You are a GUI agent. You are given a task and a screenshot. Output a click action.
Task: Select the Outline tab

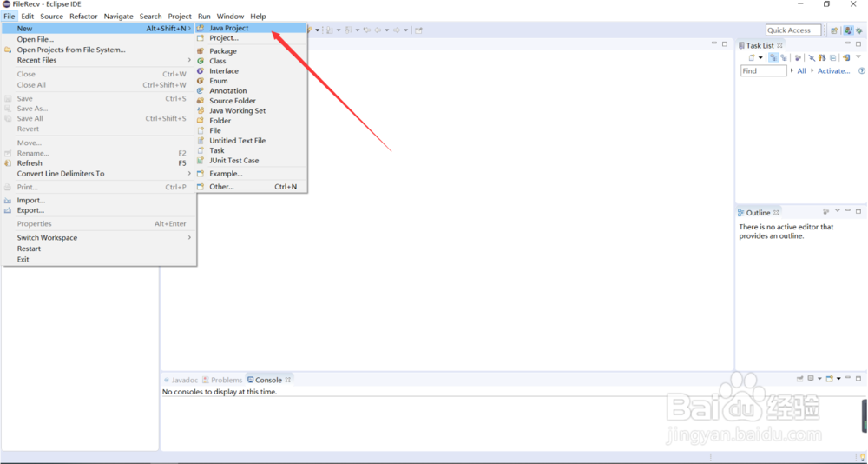click(x=758, y=213)
